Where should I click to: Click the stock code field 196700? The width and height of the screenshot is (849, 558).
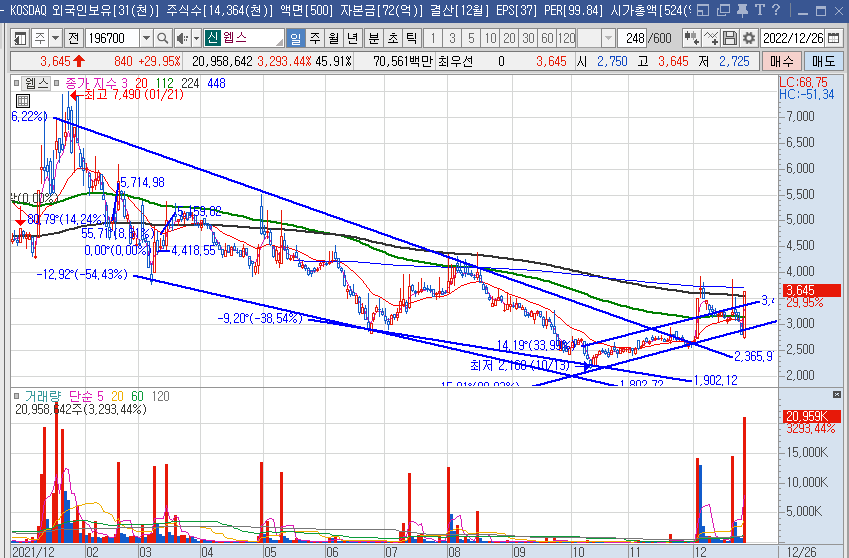[x=113, y=38]
